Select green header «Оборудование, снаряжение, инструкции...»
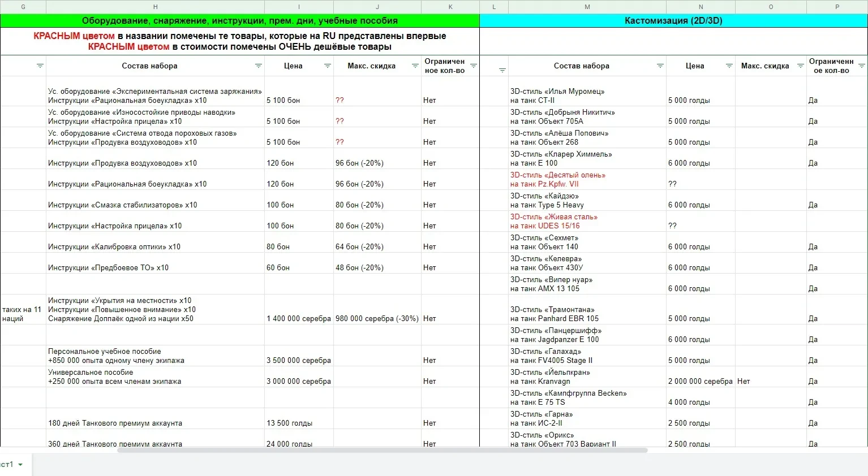Viewport: 868px width, 476px height. 240,21
